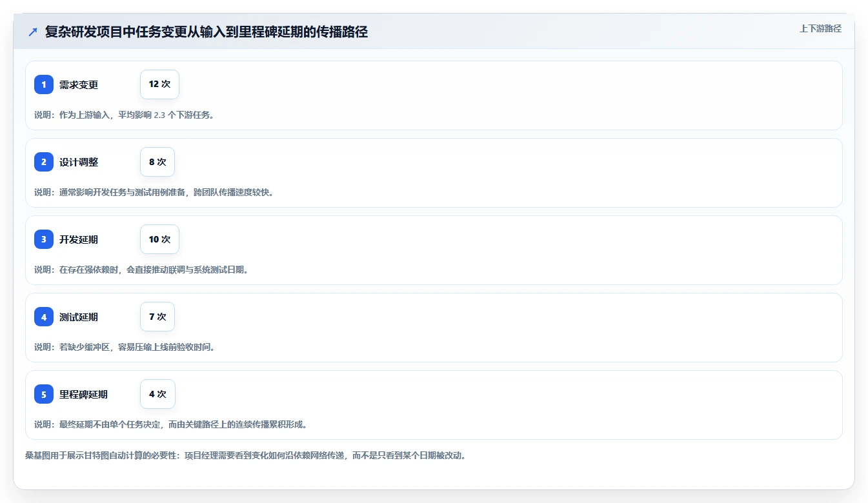Click the chart title 复杂研发项目中任务变更
This screenshot has height=503, width=868.
click(x=207, y=32)
